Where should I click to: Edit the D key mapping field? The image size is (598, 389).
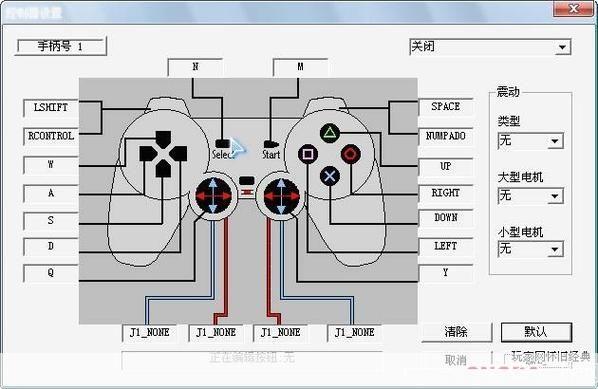(51, 247)
